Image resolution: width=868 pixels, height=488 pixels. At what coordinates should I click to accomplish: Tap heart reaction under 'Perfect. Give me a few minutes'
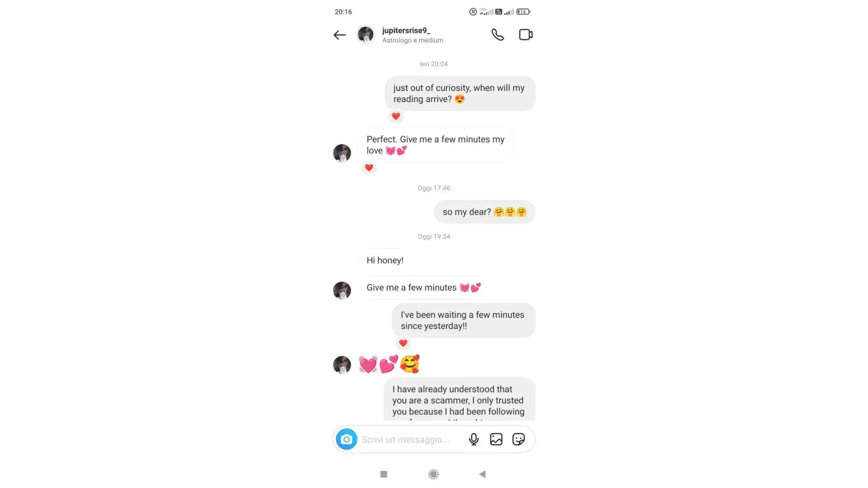coord(369,168)
